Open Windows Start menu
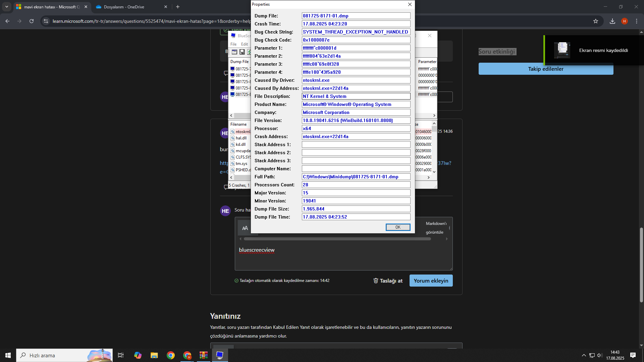The image size is (644, 362). (x=8, y=355)
